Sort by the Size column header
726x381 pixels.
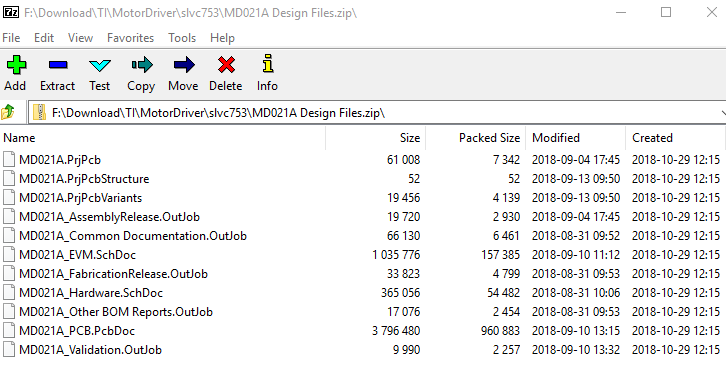[410, 138]
